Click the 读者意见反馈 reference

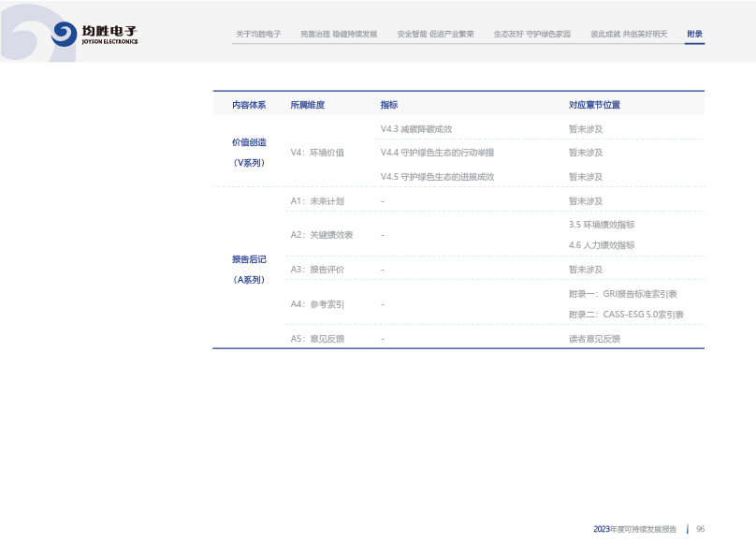tap(594, 339)
